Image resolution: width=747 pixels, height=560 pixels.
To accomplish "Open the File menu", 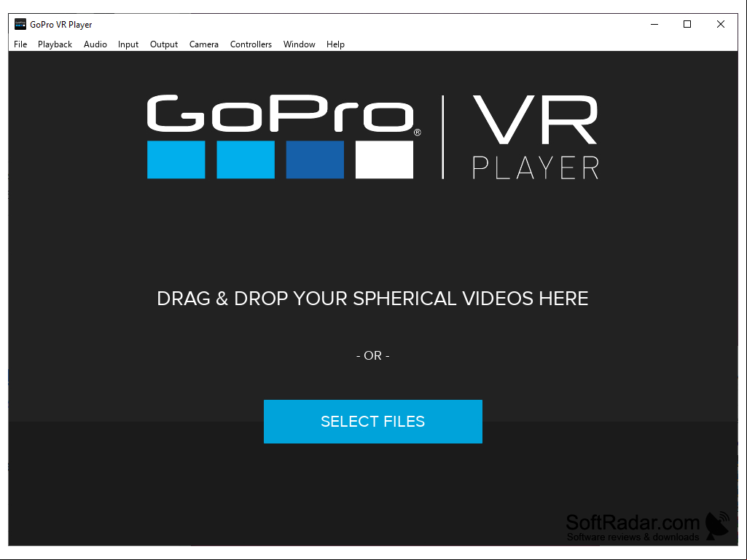I will (20, 44).
